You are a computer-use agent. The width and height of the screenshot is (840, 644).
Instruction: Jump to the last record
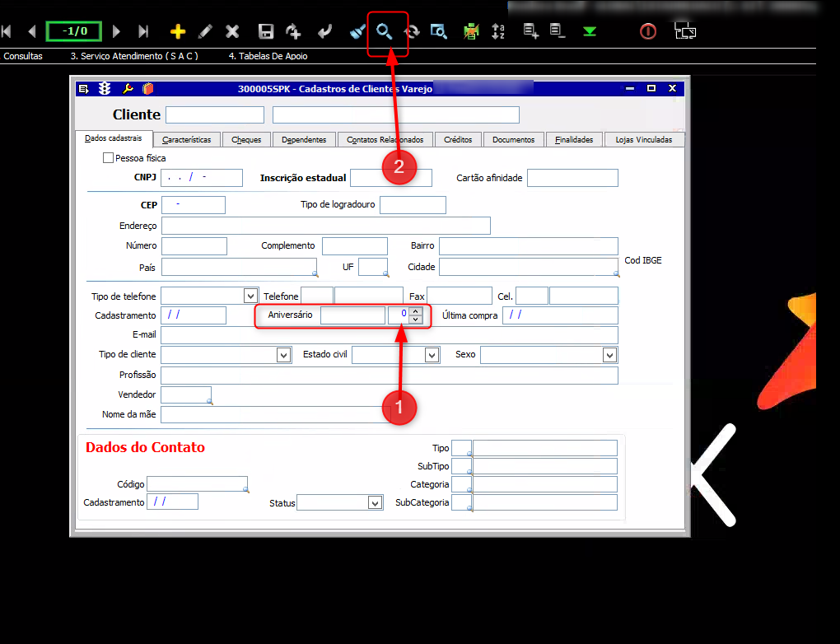[143, 31]
